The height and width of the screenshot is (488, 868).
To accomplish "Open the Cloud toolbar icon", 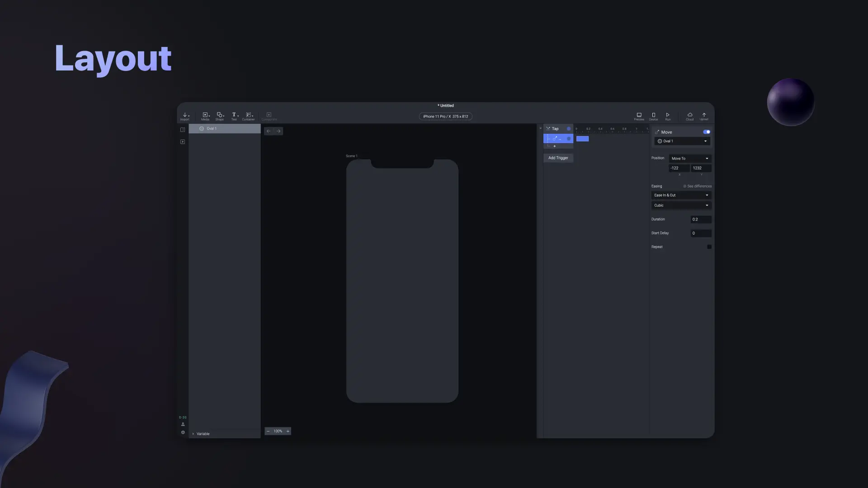I will tap(689, 116).
